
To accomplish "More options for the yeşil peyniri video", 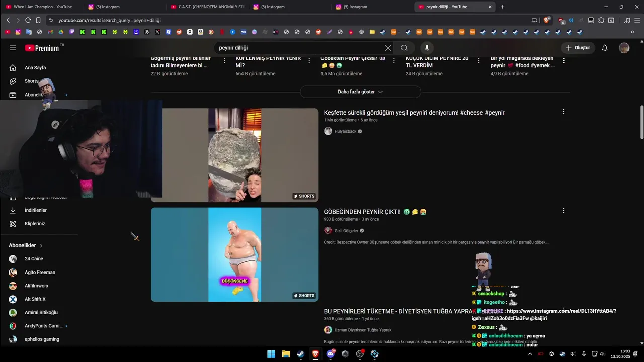I will click(x=563, y=112).
